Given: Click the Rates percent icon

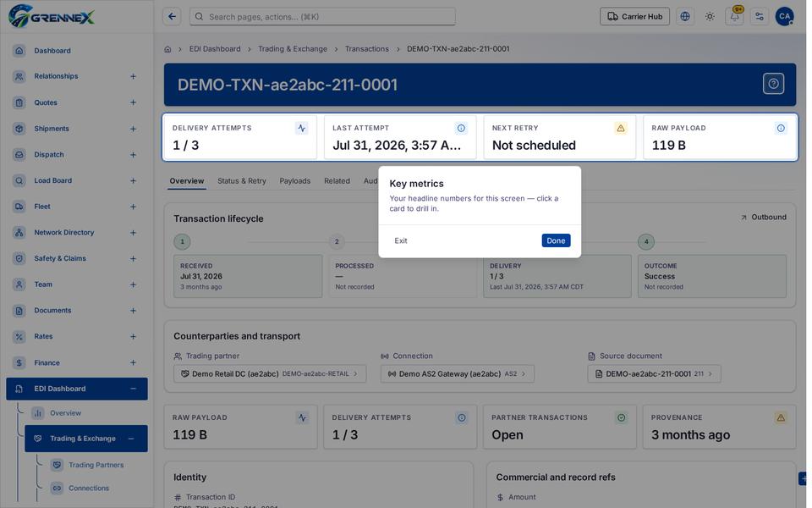Looking at the screenshot, I should point(19,336).
